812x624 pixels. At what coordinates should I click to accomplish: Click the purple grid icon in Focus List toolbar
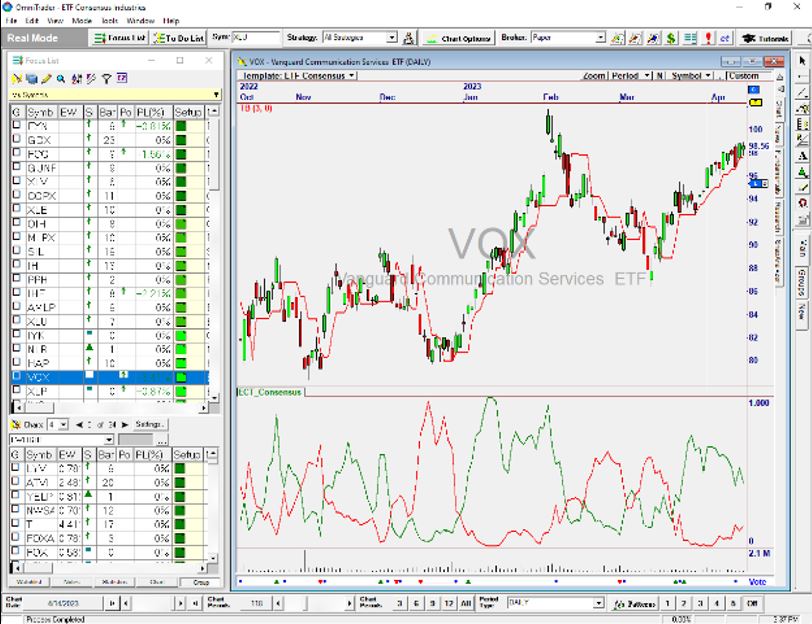coord(122,78)
